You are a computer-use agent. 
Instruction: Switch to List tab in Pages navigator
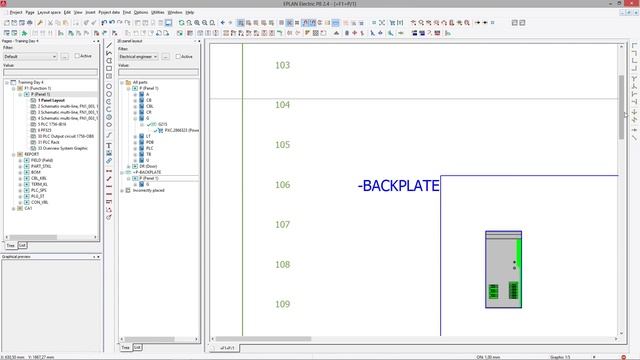[x=22, y=245]
